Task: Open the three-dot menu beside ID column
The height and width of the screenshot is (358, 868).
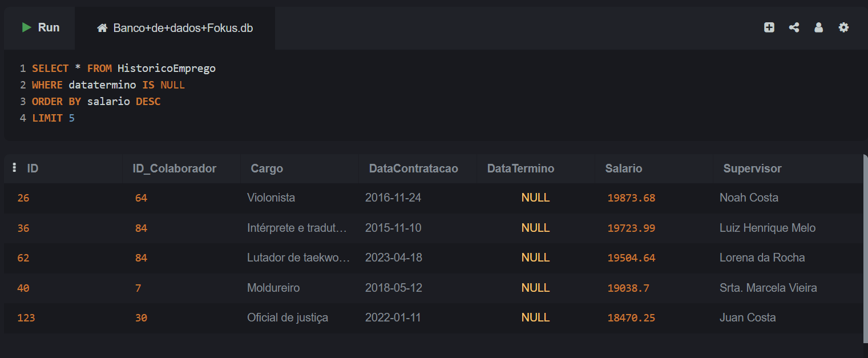Action: (x=14, y=168)
